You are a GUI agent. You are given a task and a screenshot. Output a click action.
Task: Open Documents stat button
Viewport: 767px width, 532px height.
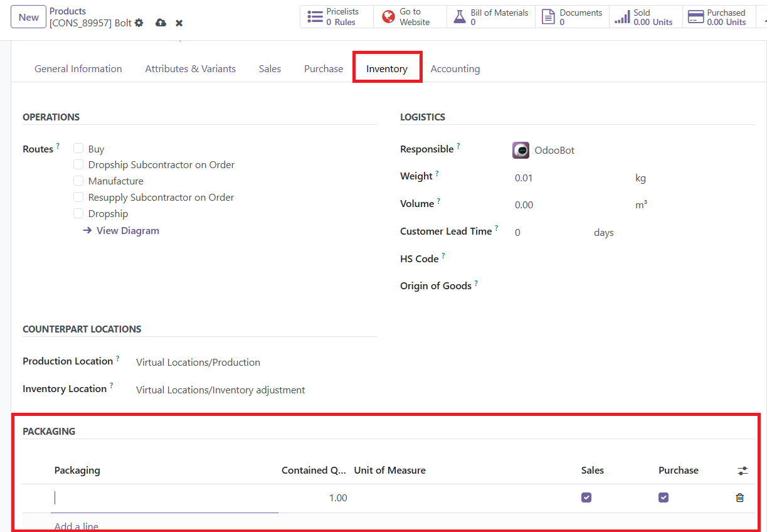[572, 17]
